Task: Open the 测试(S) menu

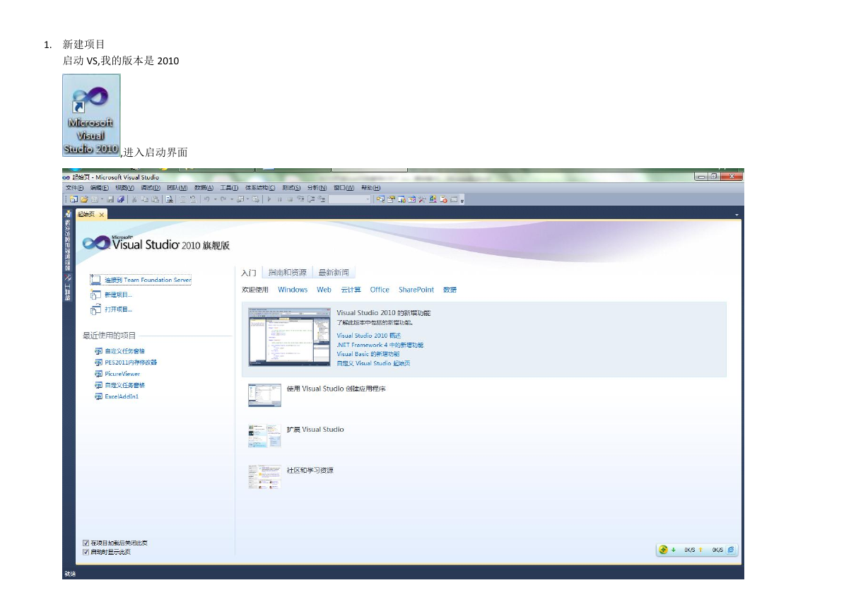Action: click(291, 188)
